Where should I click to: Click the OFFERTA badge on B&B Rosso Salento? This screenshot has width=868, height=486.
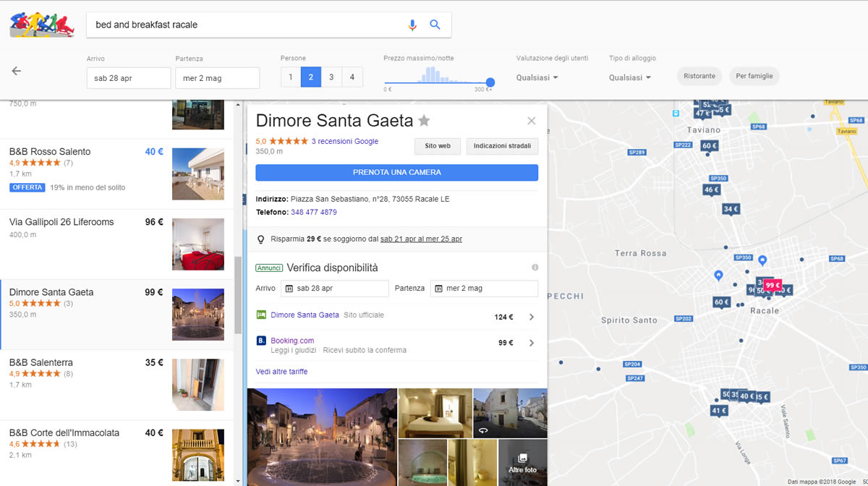point(27,187)
